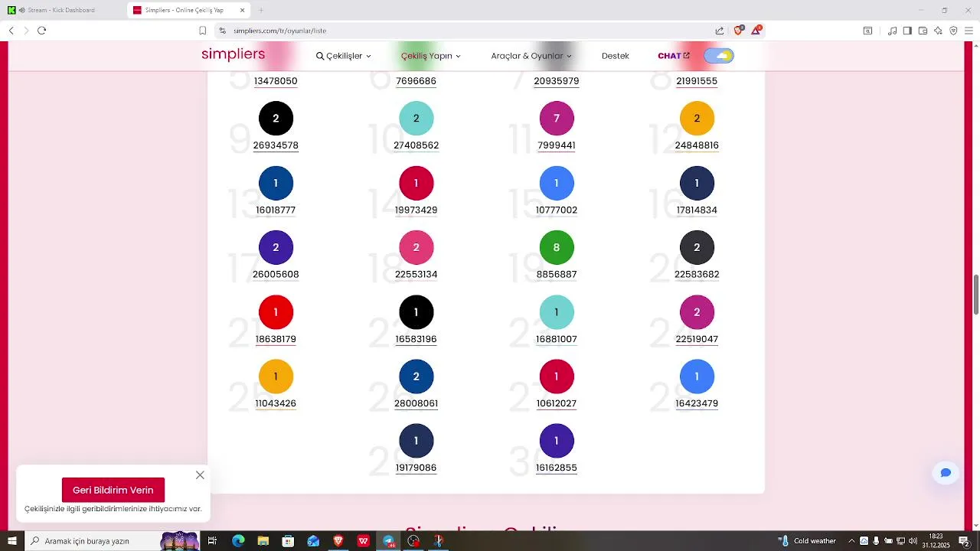This screenshot has width=980, height=551.
Task: Open the Brave Wallet icon
Action: [923, 31]
